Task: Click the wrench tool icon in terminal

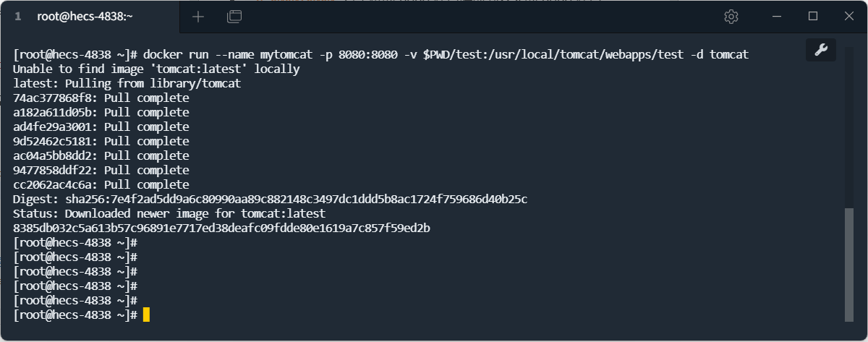Action: [821, 49]
